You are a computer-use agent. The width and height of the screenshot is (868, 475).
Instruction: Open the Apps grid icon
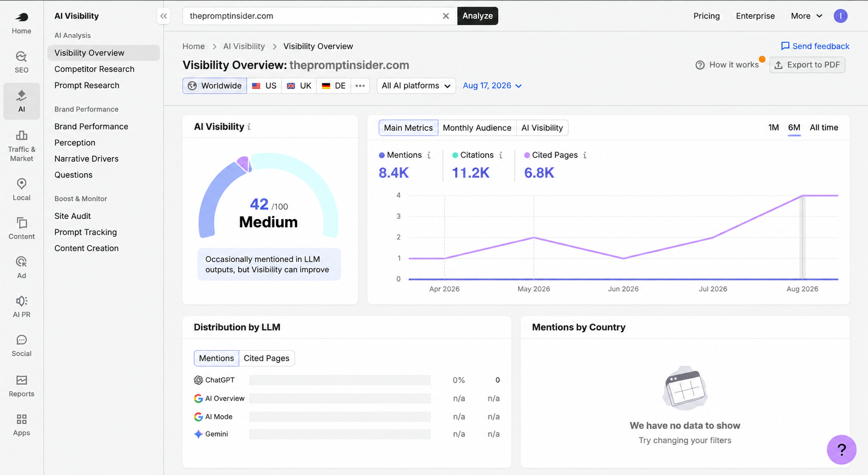click(22, 425)
